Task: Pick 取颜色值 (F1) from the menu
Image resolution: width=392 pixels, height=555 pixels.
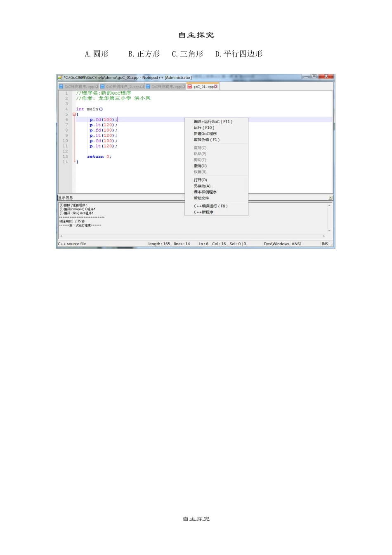Action: point(206,140)
